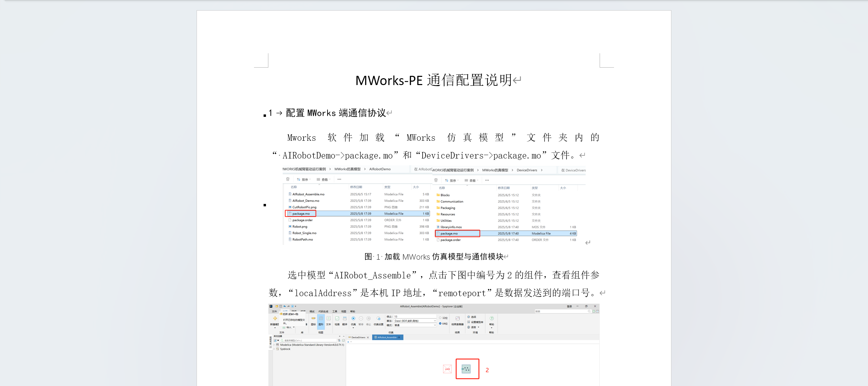
Task: Click the library browser search field
Action: pyautogui.click(x=308, y=341)
